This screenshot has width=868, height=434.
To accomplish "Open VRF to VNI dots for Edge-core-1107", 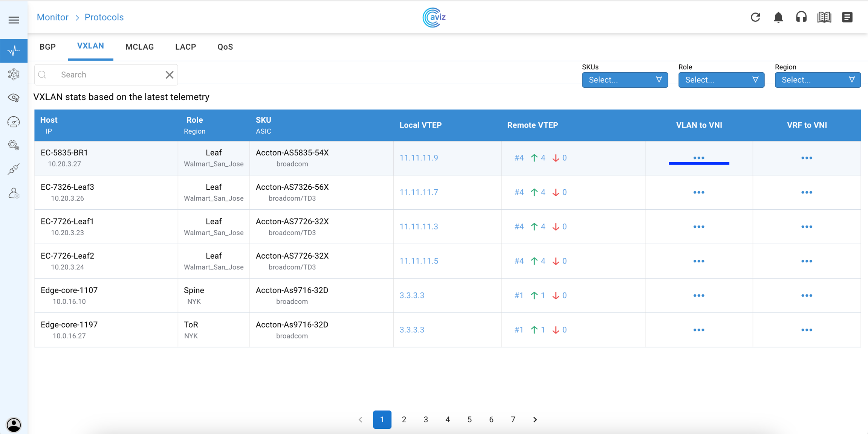I will point(807,296).
